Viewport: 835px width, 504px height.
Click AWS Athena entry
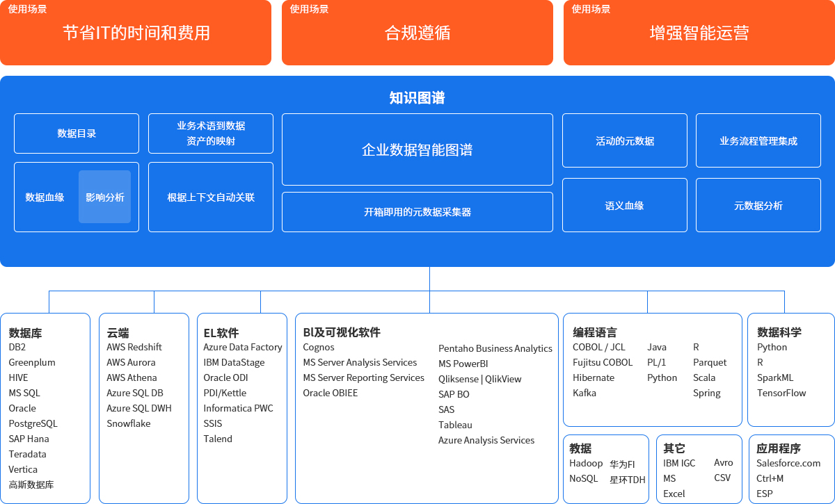[132, 377]
